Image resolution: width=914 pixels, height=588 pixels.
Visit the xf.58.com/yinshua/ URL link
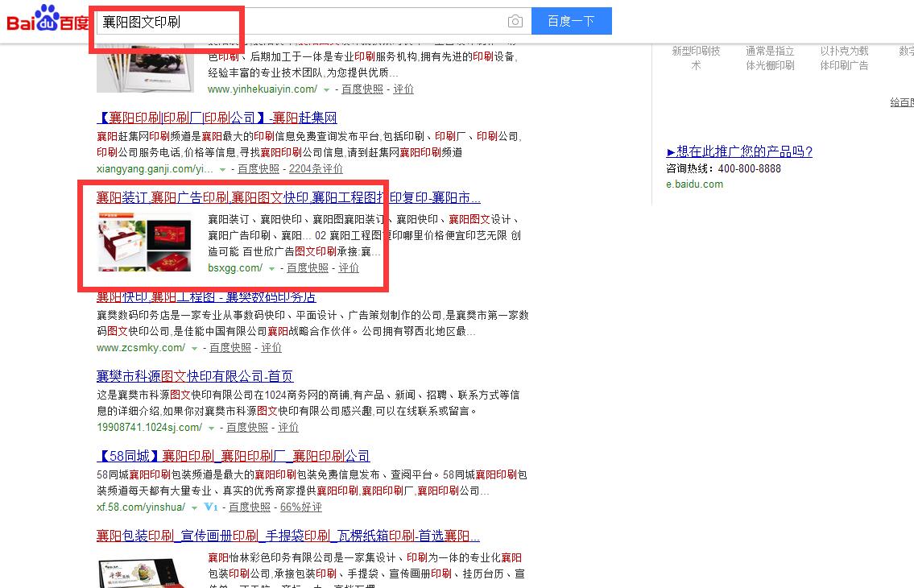[x=140, y=507]
